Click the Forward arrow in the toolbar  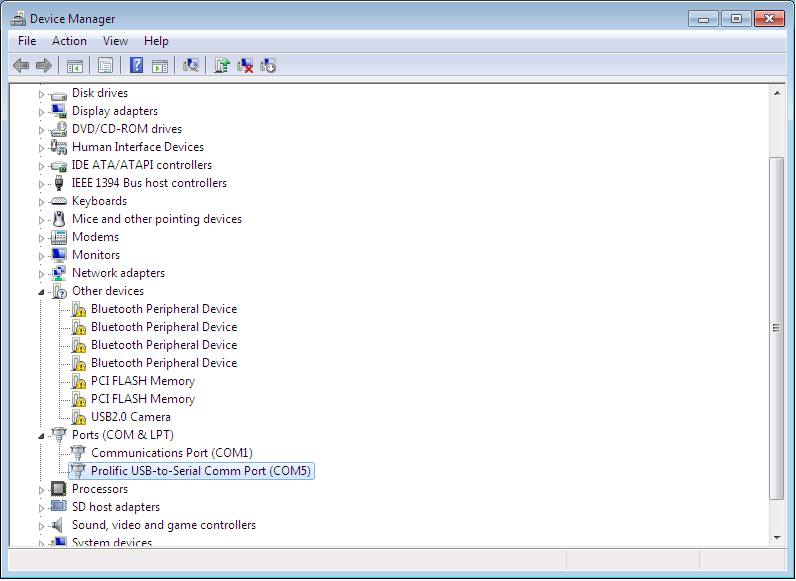tap(44, 66)
